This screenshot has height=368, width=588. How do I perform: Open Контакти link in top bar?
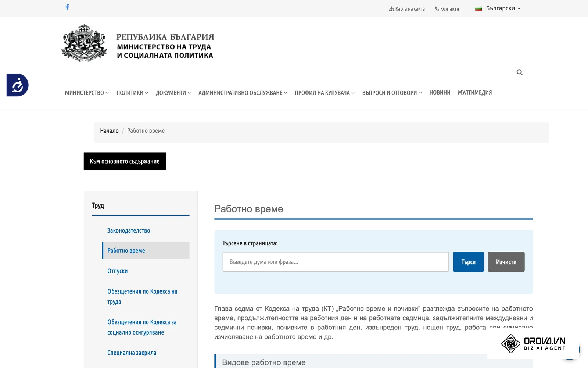pos(447,9)
